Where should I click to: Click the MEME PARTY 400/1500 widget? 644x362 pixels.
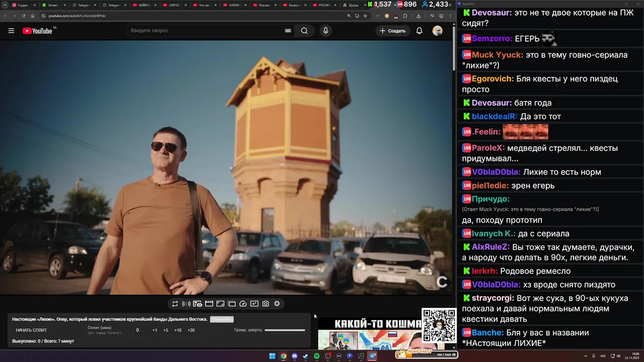click(426, 354)
